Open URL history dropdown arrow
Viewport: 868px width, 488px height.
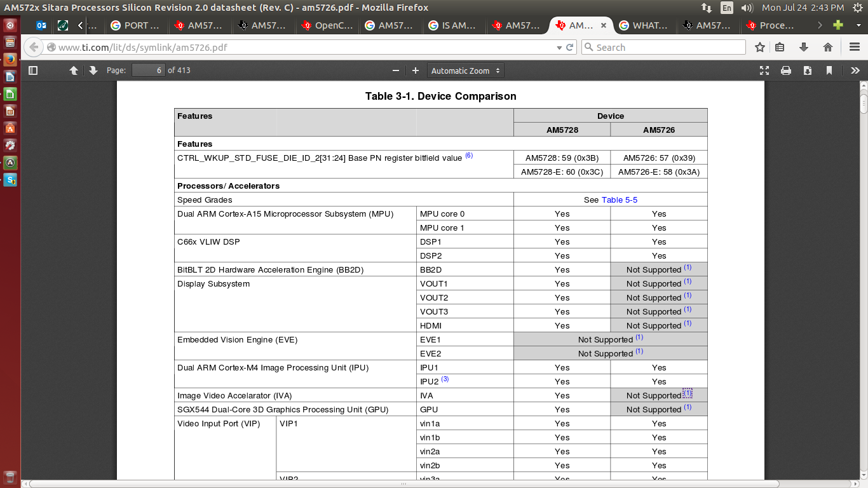[559, 48]
